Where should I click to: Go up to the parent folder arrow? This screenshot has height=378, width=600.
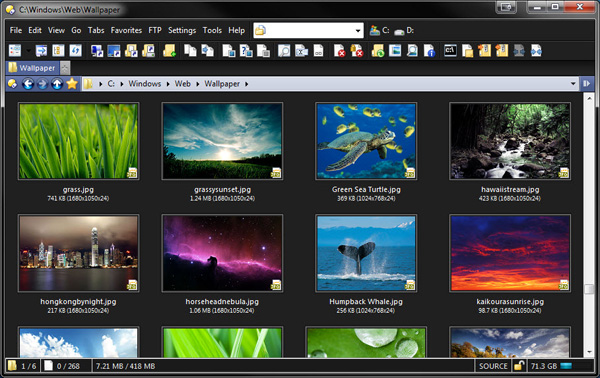(57, 83)
